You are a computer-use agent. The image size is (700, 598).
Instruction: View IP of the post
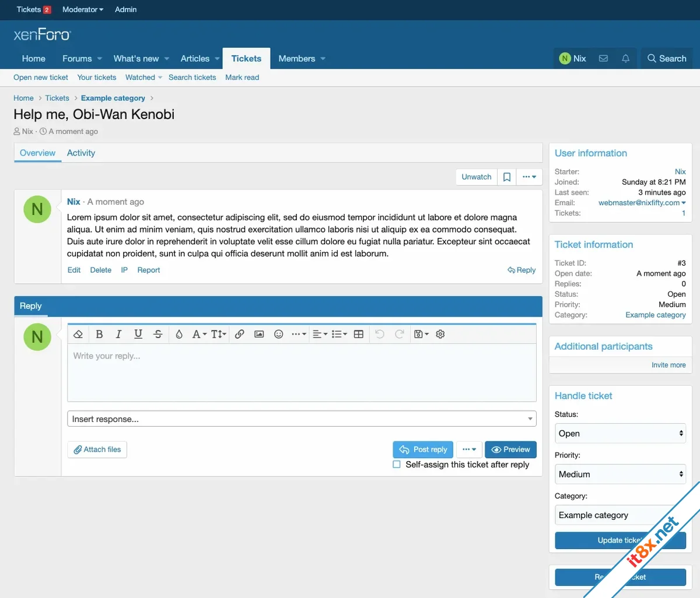124,270
